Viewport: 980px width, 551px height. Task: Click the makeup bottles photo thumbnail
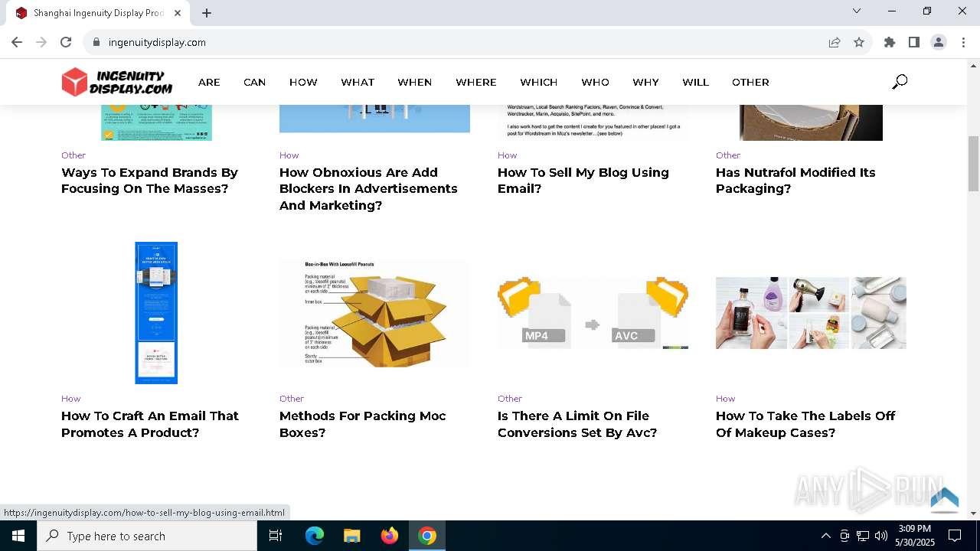pos(811,313)
